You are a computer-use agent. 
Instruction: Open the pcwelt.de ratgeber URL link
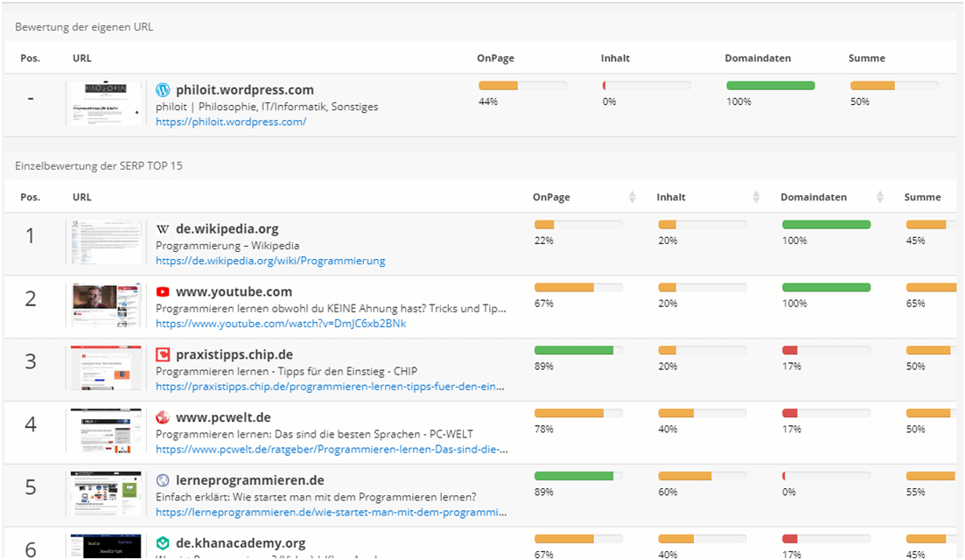332,450
